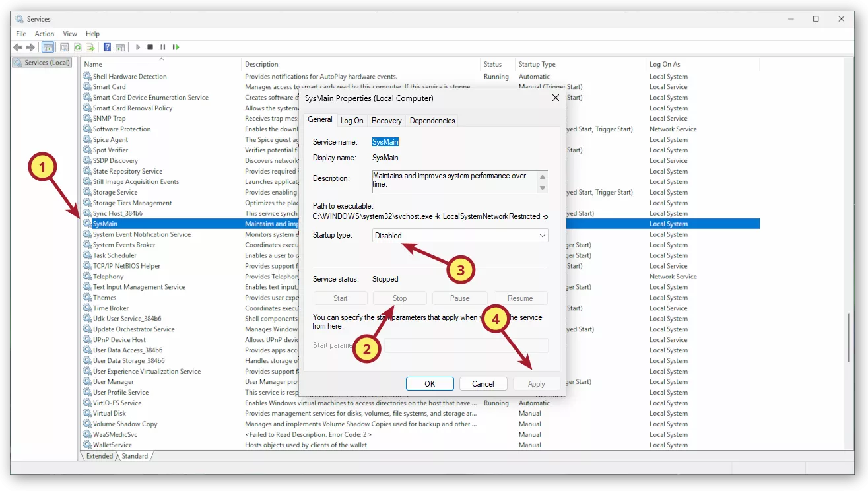Click the Restart Service toolbar icon
The width and height of the screenshot is (868, 491).
(175, 47)
